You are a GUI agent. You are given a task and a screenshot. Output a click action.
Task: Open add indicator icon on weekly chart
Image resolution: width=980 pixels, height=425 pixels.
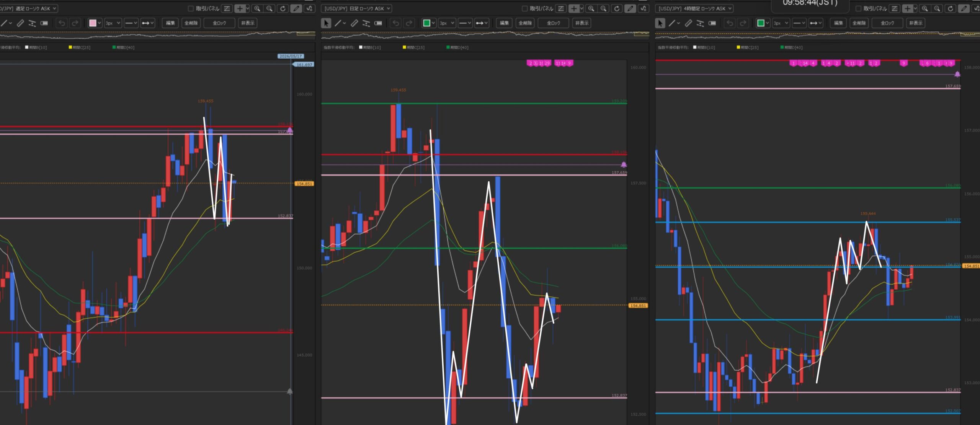309,8
